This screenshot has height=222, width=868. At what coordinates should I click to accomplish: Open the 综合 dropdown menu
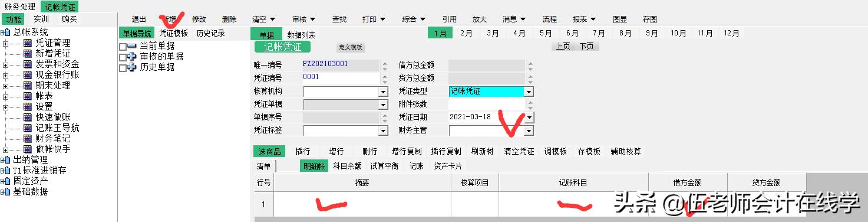pyautogui.click(x=414, y=19)
